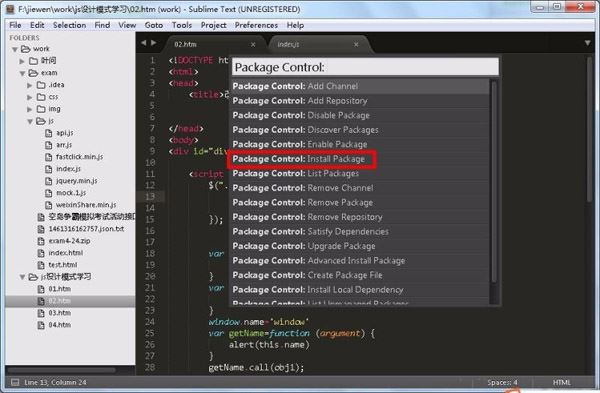Choose Package Control: Upgrade Package

coord(360,246)
